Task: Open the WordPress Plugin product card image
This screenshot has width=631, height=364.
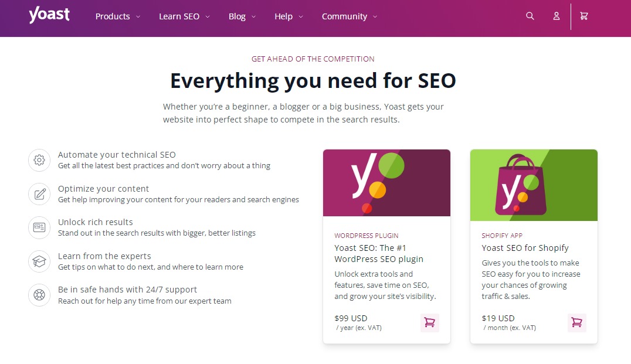Action: pyautogui.click(x=386, y=183)
